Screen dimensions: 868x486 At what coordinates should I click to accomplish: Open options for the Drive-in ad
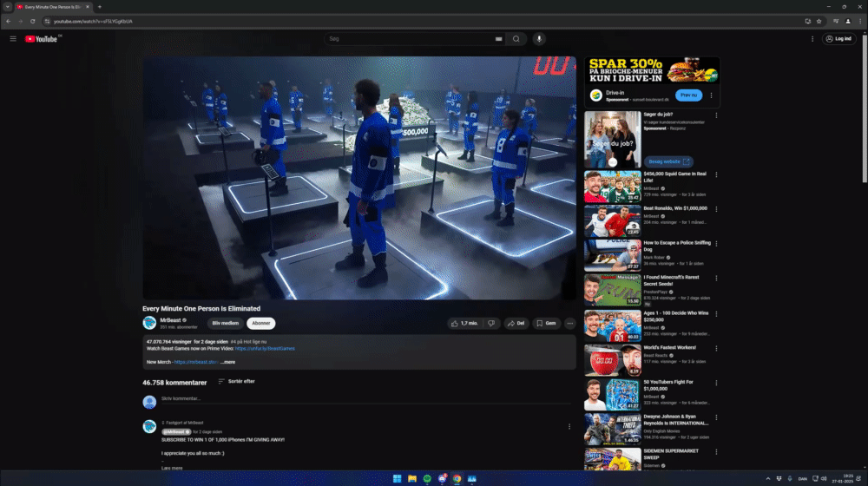[x=712, y=95]
